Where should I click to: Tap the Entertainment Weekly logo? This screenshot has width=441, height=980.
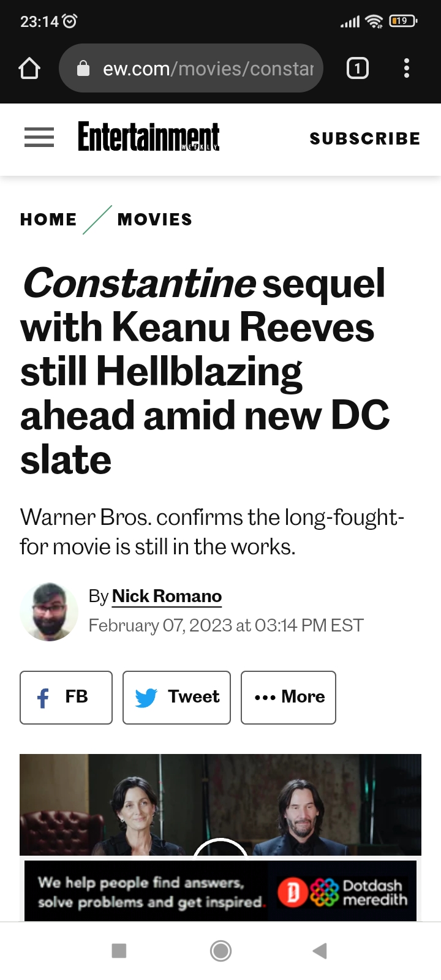coord(148,137)
